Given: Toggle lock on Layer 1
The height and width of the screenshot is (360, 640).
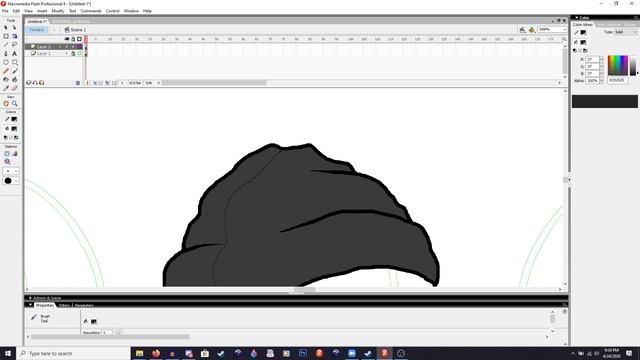Looking at the screenshot, I should pos(73,53).
